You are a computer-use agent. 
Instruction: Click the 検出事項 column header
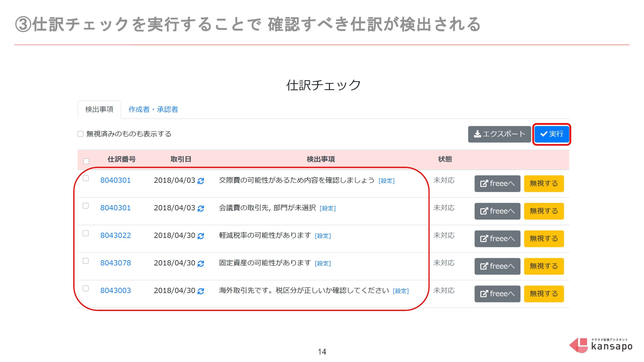321,159
